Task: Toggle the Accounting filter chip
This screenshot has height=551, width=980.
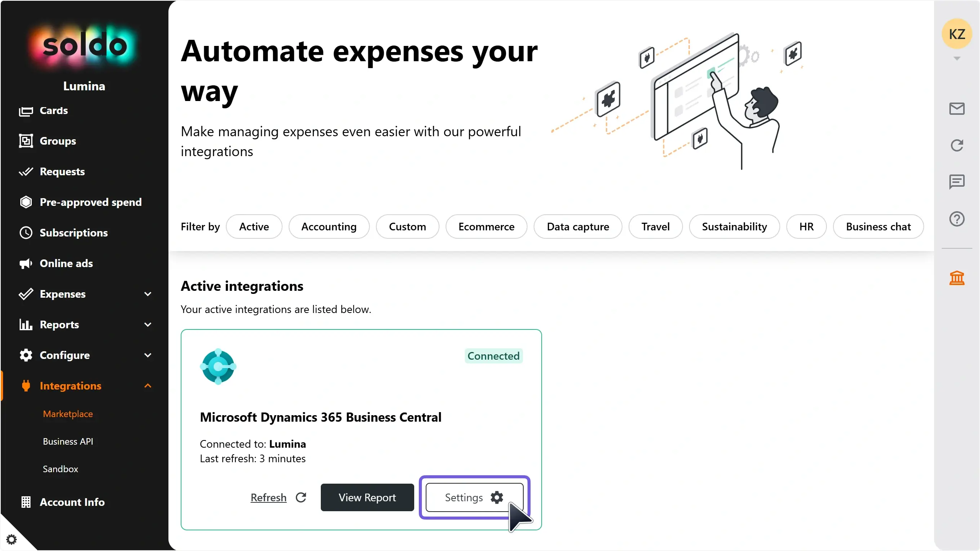Action: point(329,227)
